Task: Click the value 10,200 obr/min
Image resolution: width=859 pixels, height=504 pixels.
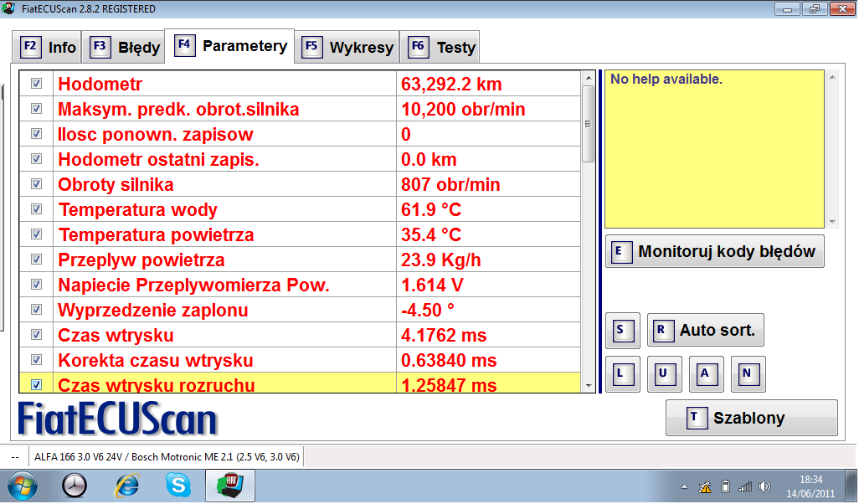Action: pos(463,109)
